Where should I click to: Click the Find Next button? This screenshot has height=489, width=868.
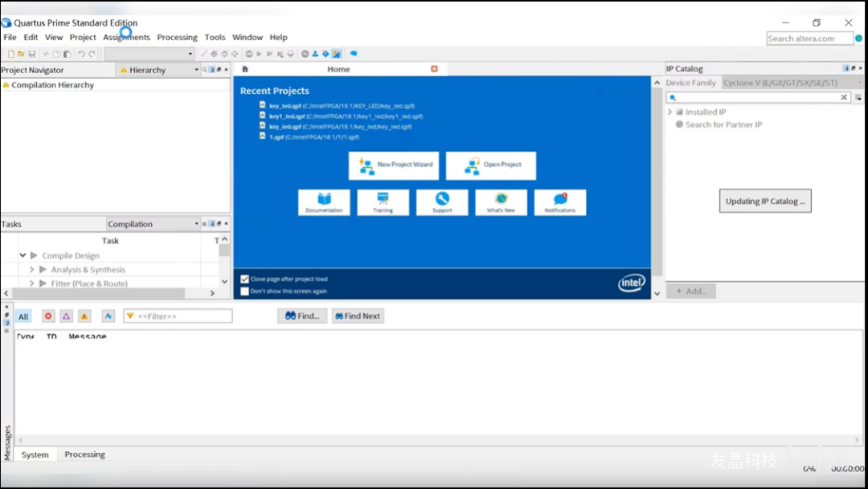click(x=358, y=316)
